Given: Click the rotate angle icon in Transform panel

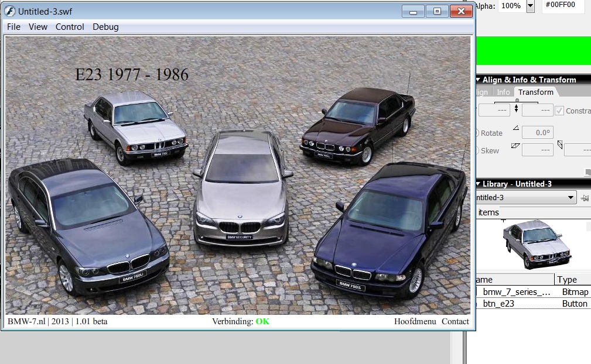Looking at the screenshot, I should pyautogui.click(x=516, y=128).
